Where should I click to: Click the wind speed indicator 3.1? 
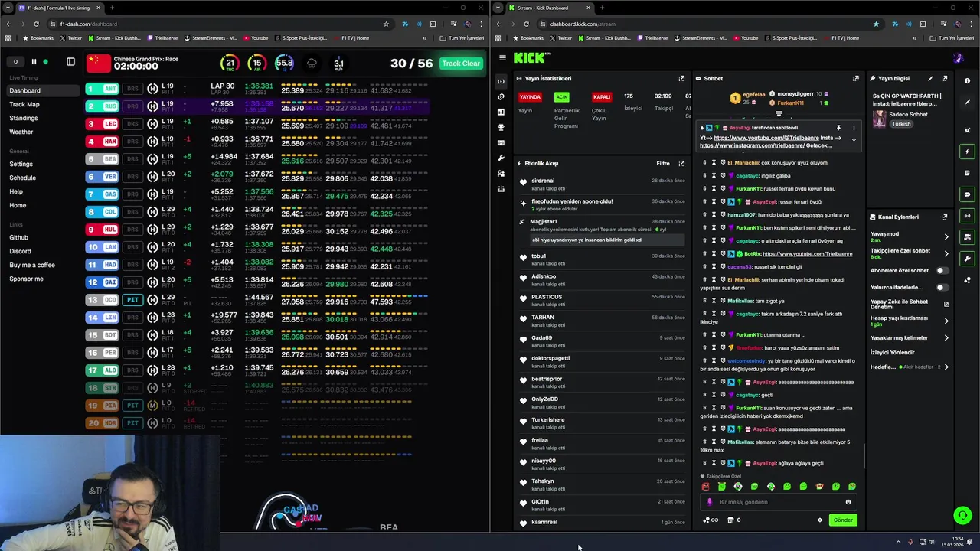click(339, 64)
